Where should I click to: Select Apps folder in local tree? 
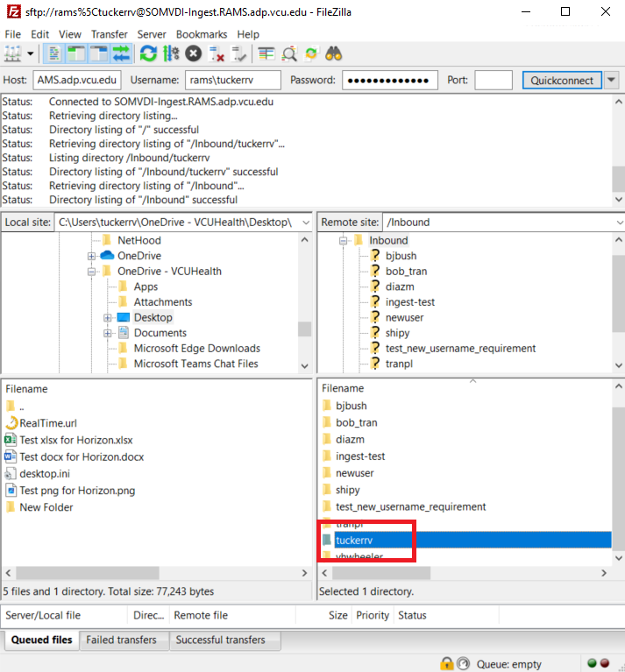(x=146, y=286)
